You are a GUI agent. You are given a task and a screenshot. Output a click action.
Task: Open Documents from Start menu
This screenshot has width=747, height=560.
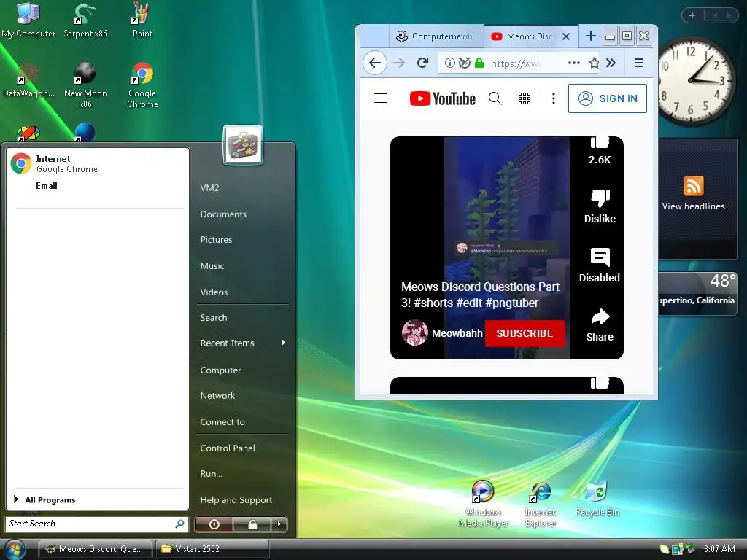click(223, 214)
